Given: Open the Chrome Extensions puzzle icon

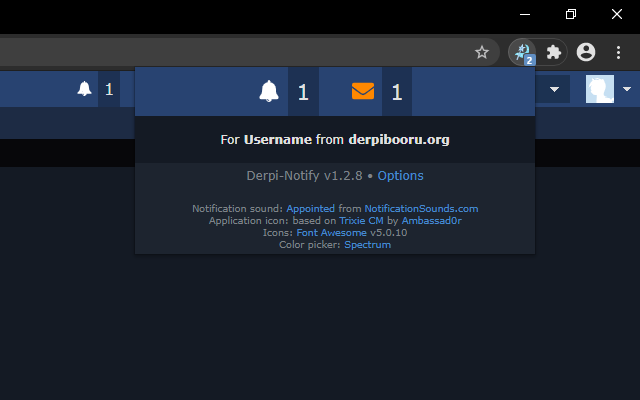Looking at the screenshot, I should pyautogui.click(x=553, y=52).
